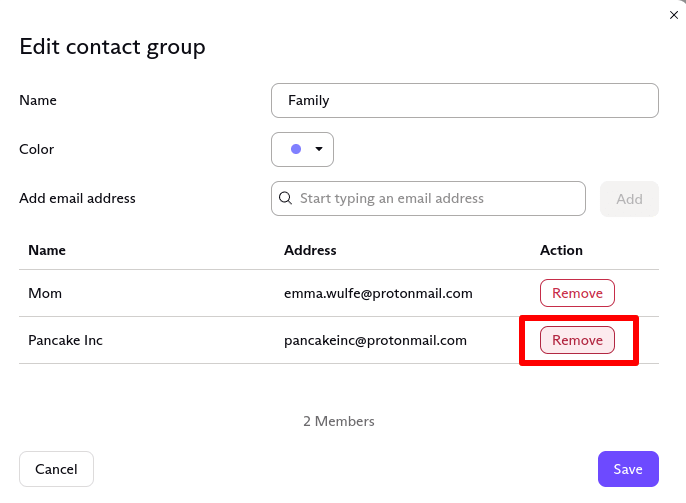Click the Add button
Viewport: 686px width, 503px height.
(629, 199)
